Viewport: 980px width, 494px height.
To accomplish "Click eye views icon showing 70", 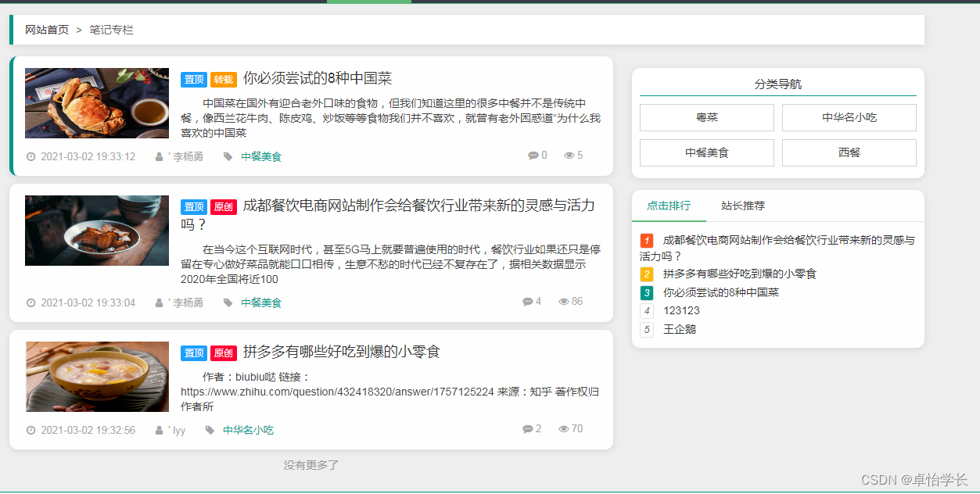I will point(564,429).
